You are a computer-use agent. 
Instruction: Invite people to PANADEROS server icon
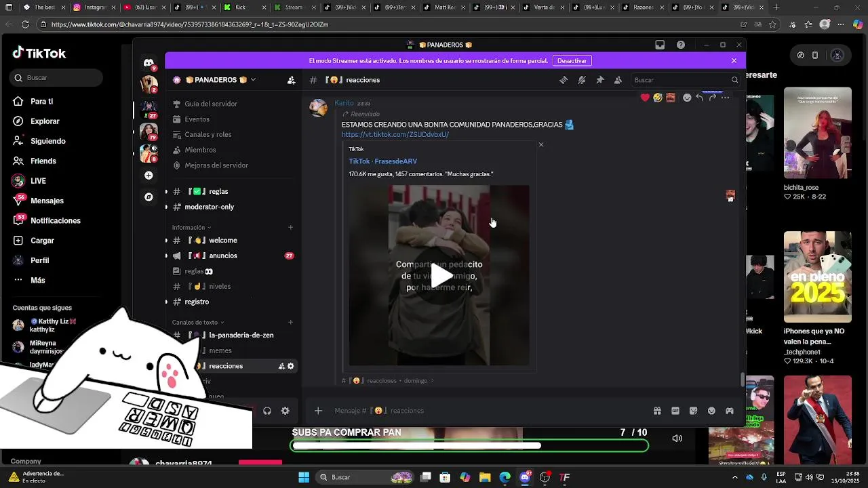click(291, 80)
